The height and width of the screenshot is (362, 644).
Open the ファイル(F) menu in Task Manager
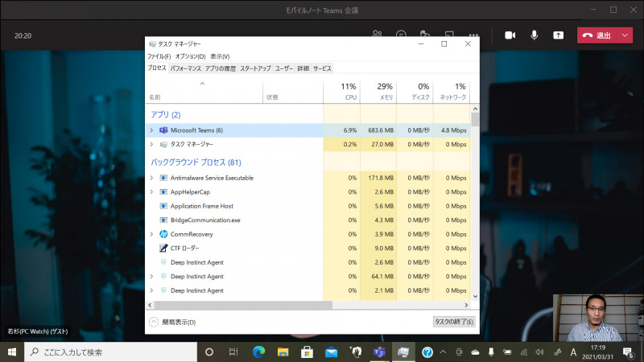coord(159,56)
